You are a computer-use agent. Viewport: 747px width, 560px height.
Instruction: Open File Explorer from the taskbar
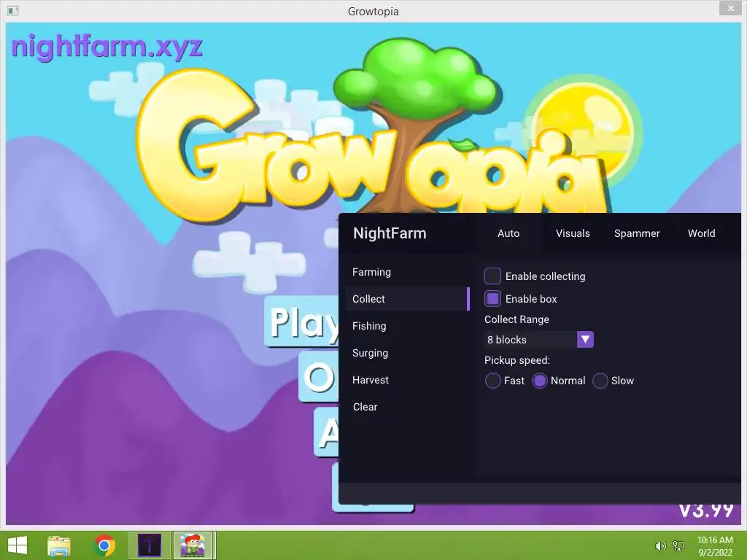coord(58,545)
